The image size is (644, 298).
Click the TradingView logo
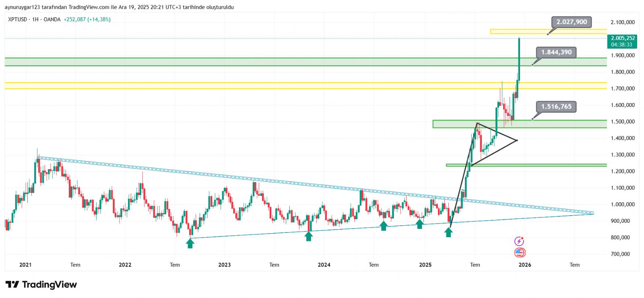(41, 285)
